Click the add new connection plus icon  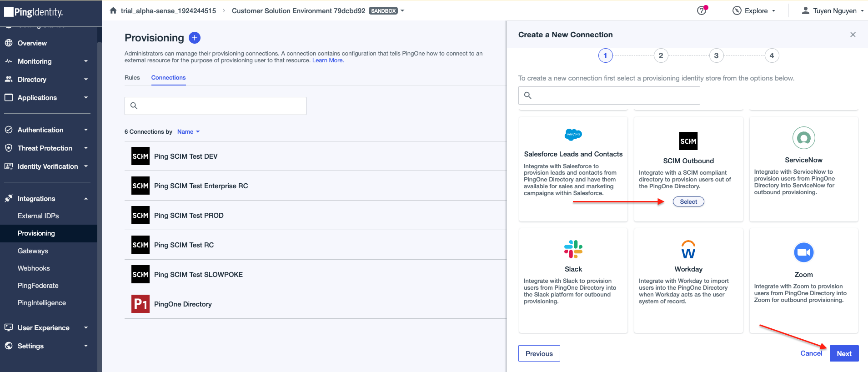tap(195, 38)
